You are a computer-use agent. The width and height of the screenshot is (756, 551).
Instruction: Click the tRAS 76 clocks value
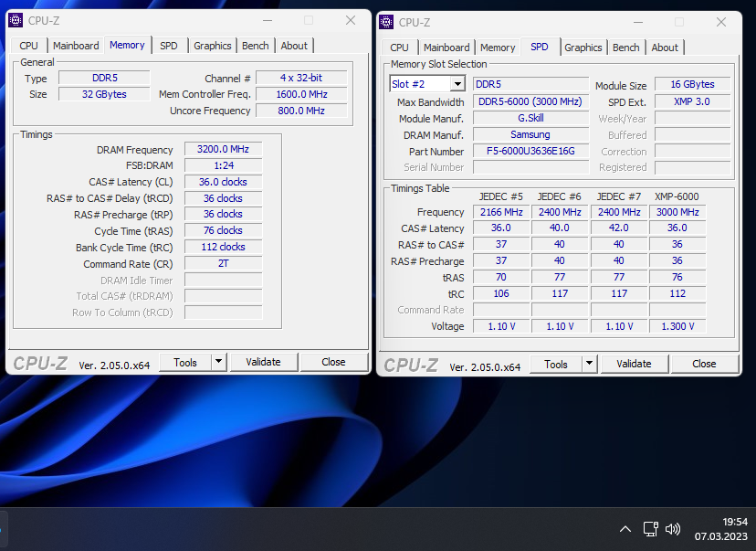(223, 230)
